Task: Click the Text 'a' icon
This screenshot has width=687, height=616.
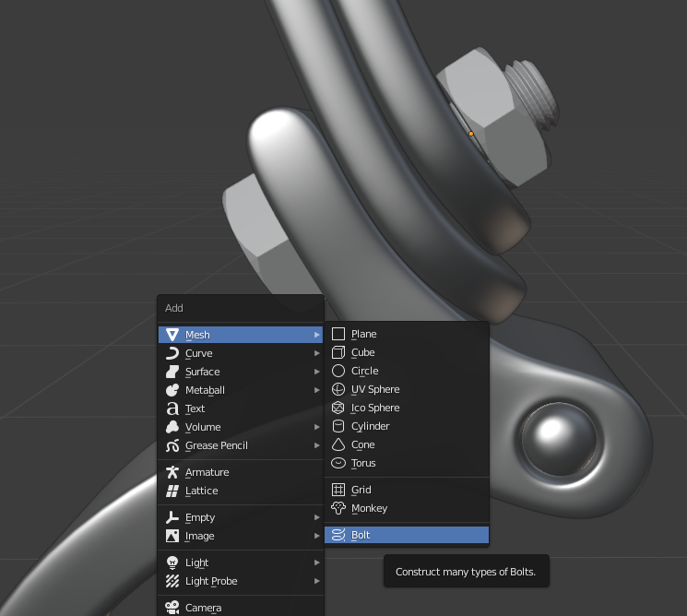Action: pos(172,409)
